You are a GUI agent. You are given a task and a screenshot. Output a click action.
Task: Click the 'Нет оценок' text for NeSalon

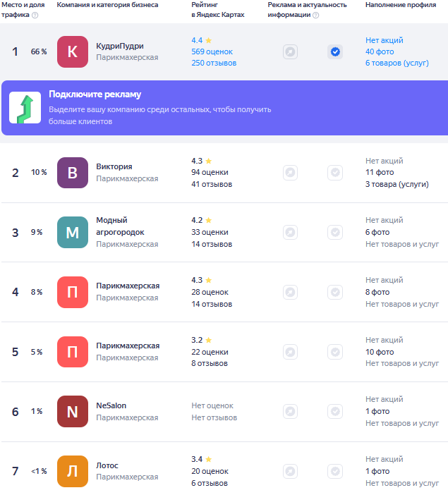click(x=212, y=405)
